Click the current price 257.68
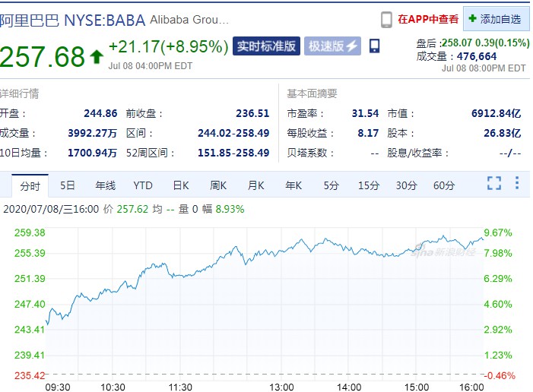The image size is (533, 392). [x=43, y=56]
